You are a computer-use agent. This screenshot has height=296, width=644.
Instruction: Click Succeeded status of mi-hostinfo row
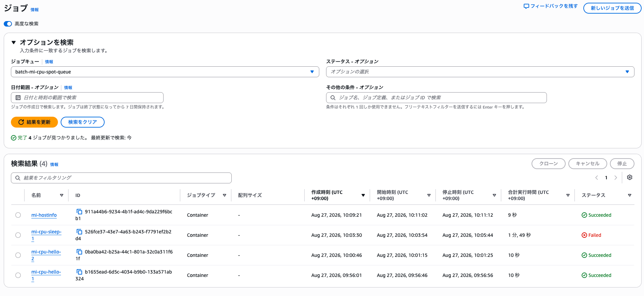(x=596, y=215)
